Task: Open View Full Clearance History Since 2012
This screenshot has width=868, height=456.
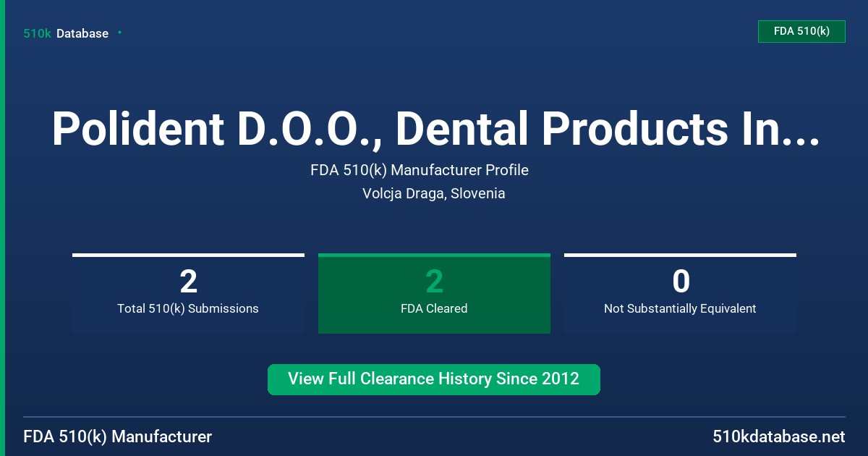Action: [434, 379]
